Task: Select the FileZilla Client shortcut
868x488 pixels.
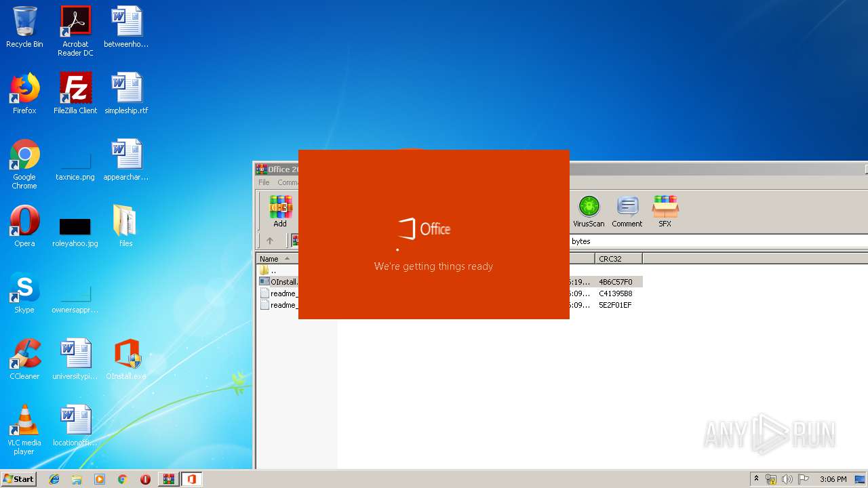Action: coord(75,94)
